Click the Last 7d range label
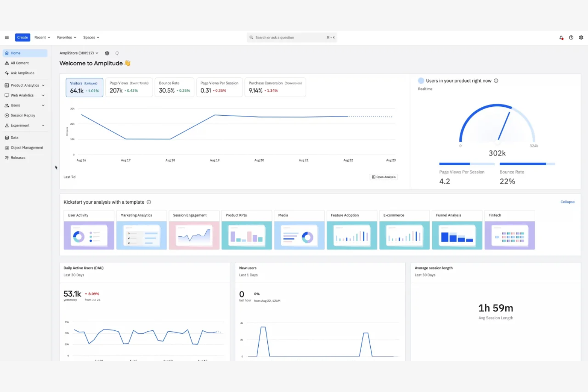 [70, 177]
